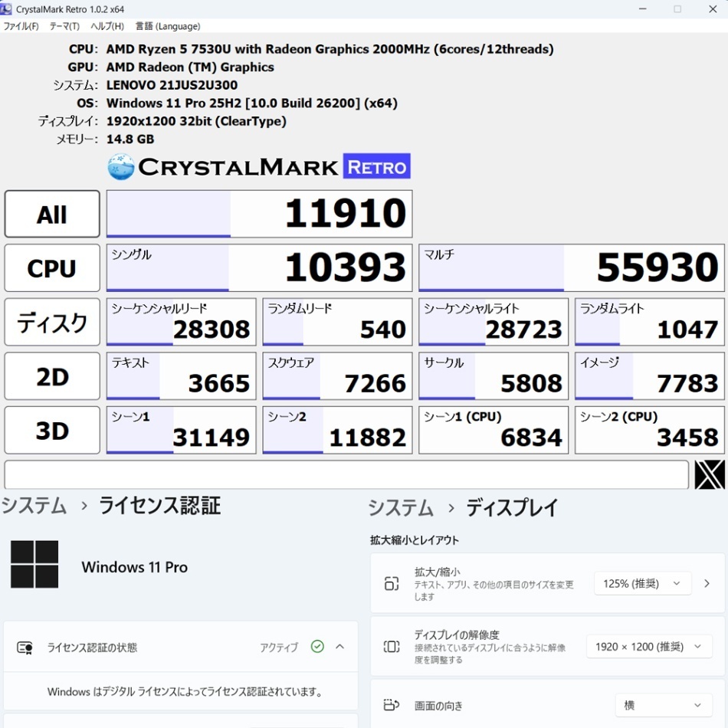Click the CrystalMark Retro app icon in title bar
Image resolution: width=728 pixels, height=728 pixels.
(6, 9)
